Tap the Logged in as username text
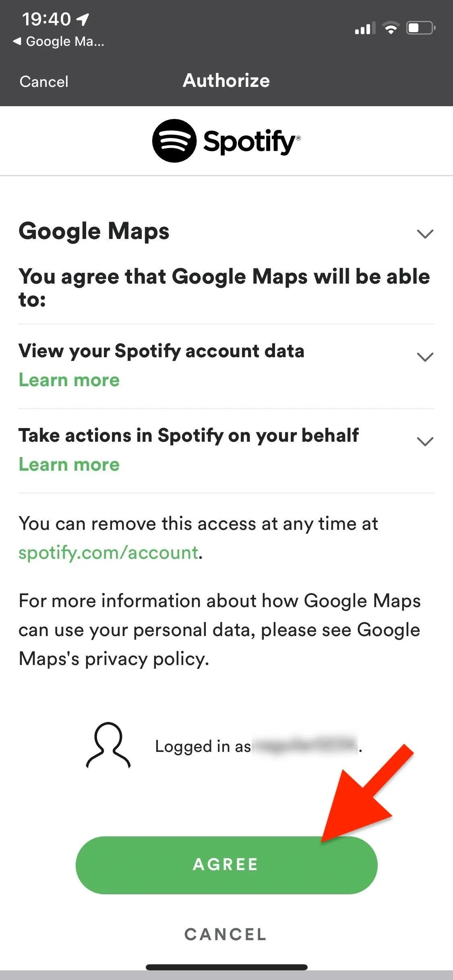 (259, 746)
